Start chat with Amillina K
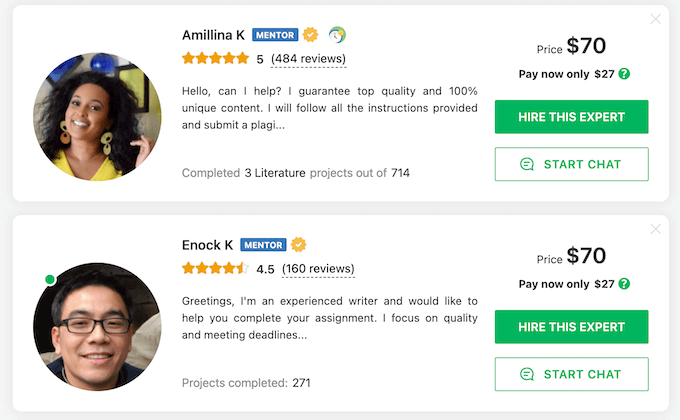Image resolution: width=680 pixels, height=420 pixels. pyautogui.click(x=571, y=164)
